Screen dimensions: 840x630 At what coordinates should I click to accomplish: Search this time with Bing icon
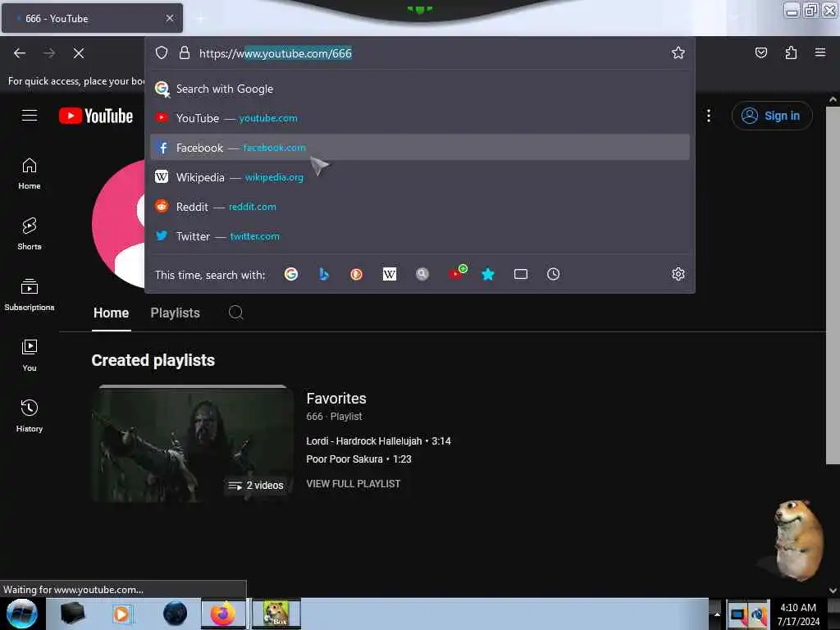(x=323, y=274)
